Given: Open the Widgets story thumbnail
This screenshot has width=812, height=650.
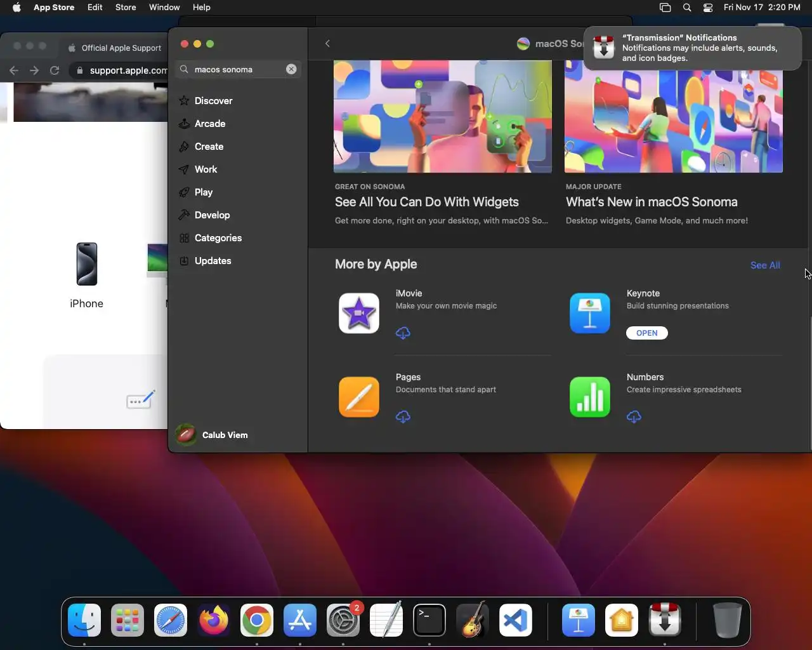Looking at the screenshot, I should pyautogui.click(x=443, y=117).
